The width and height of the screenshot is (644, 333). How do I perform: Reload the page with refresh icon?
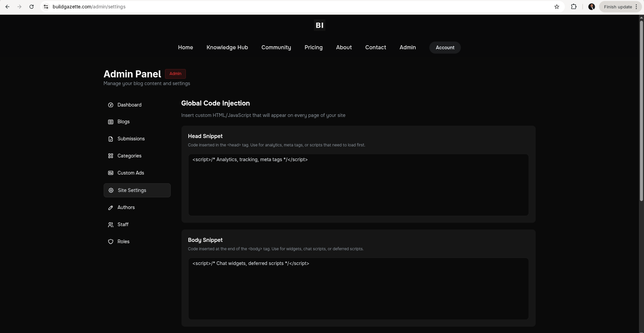(x=32, y=7)
